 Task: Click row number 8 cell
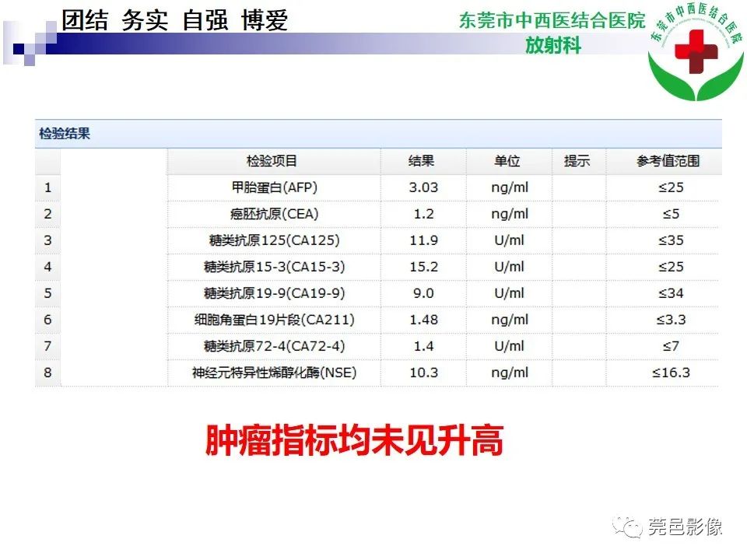point(47,373)
